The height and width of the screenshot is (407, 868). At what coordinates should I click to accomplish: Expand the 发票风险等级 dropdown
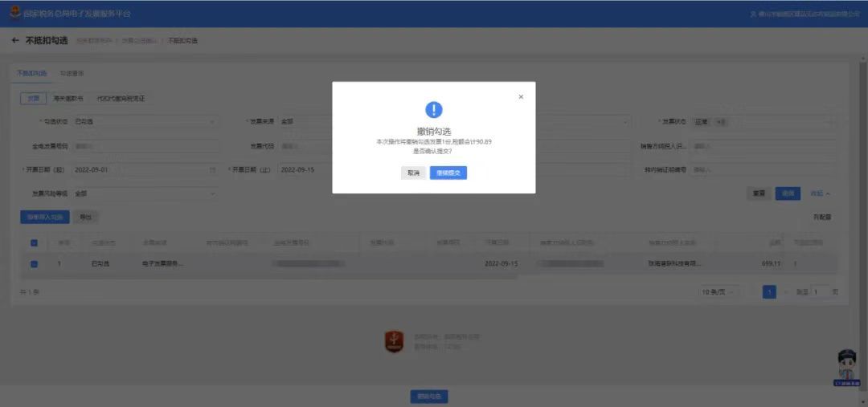tap(145, 193)
